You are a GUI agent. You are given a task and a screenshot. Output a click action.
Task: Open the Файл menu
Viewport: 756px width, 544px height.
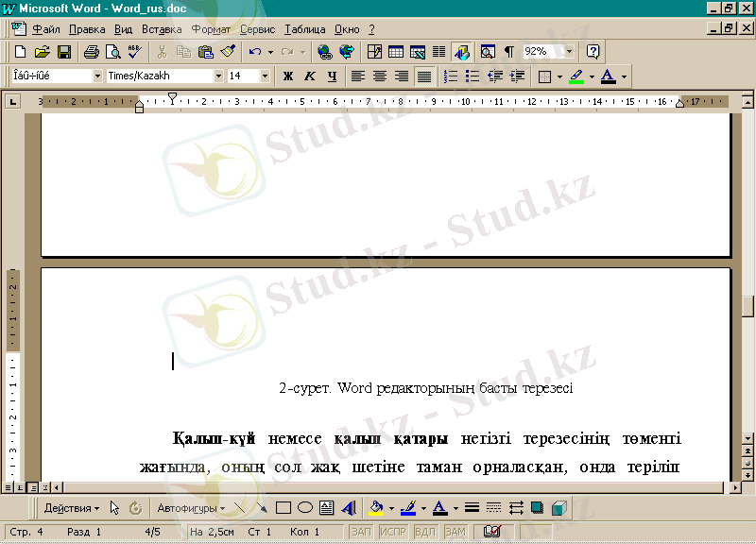click(45, 29)
